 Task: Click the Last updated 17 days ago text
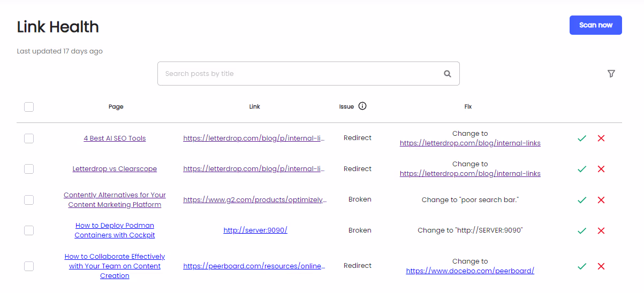tap(60, 51)
